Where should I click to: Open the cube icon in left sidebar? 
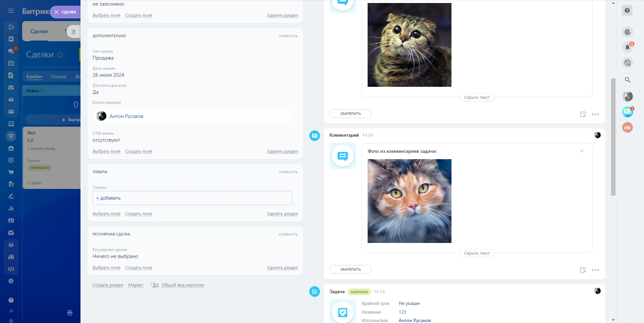pos(11,245)
